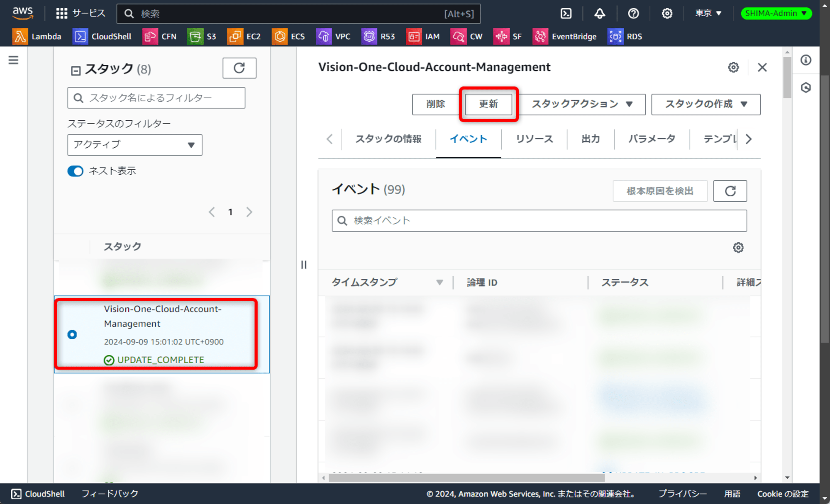The image size is (830, 504).
Task: Open S3 service shortcut
Action: pos(202,37)
